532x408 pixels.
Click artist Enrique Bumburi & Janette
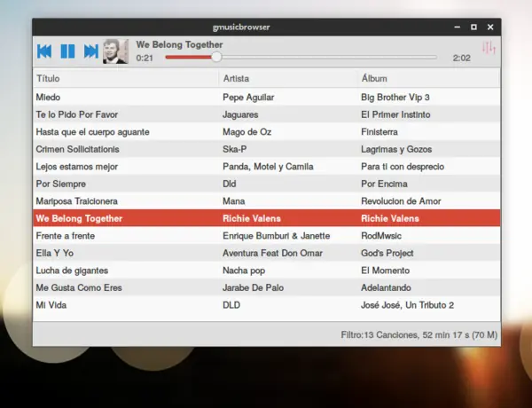coord(276,236)
